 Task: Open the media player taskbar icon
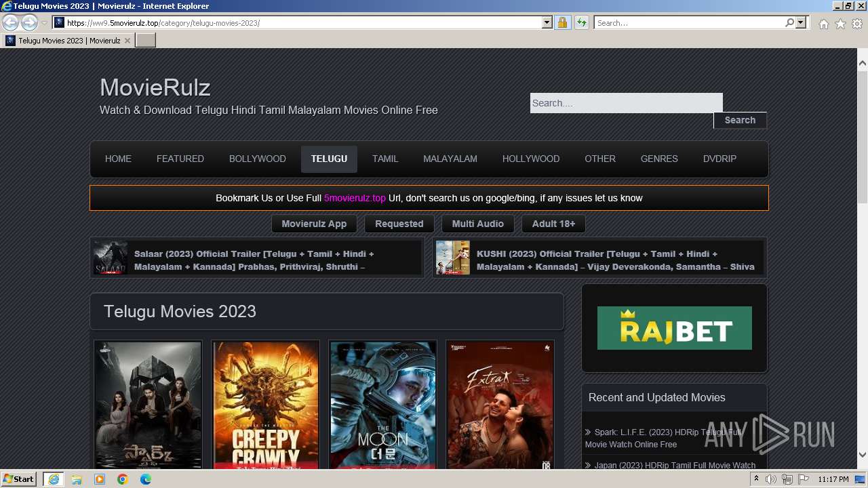100,479
